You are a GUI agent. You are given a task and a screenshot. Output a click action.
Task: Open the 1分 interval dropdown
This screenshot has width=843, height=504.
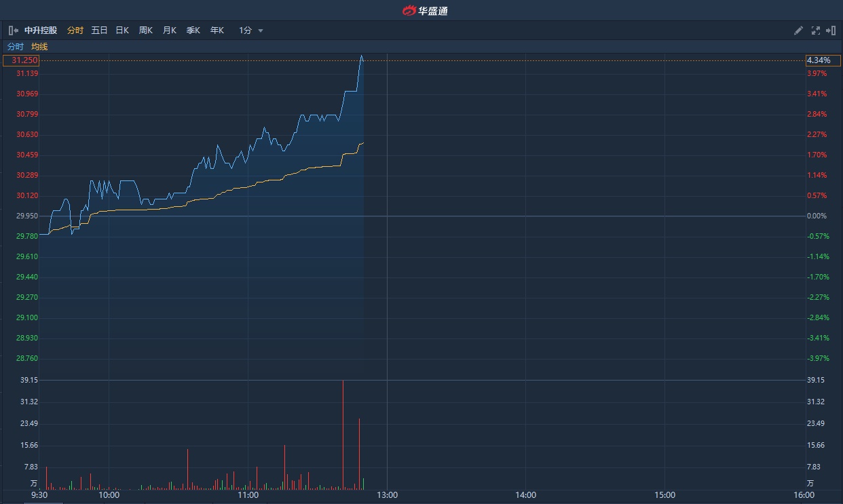pyautogui.click(x=245, y=31)
